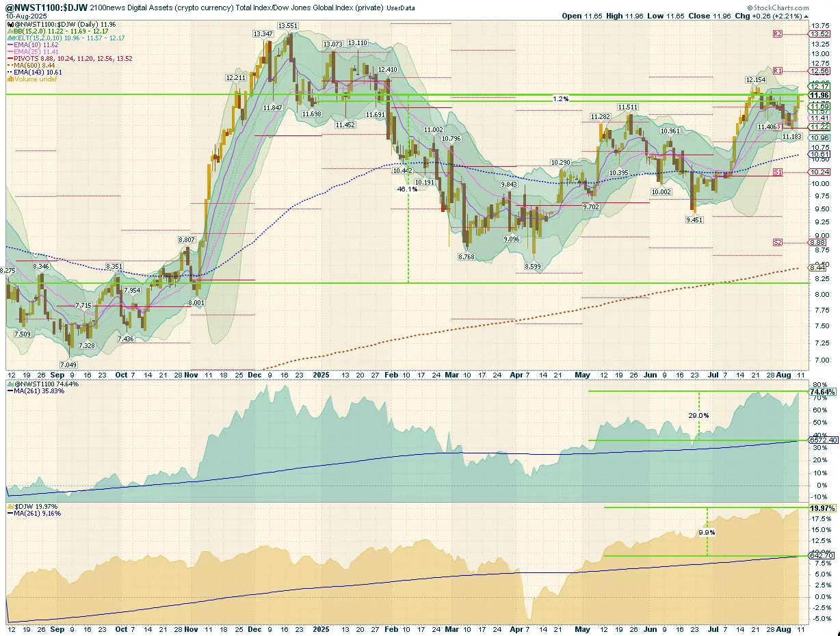Click the 8.346 price label
This screenshot has width=840, height=636.
click(x=41, y=266)
